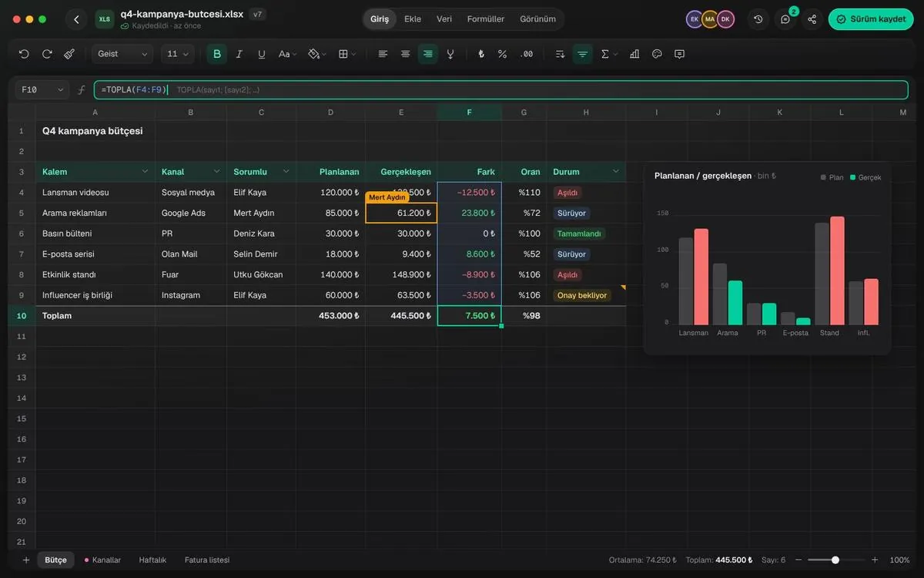Click the Plan legend gray swatch
924x578 pixels.
coord(823,177)
